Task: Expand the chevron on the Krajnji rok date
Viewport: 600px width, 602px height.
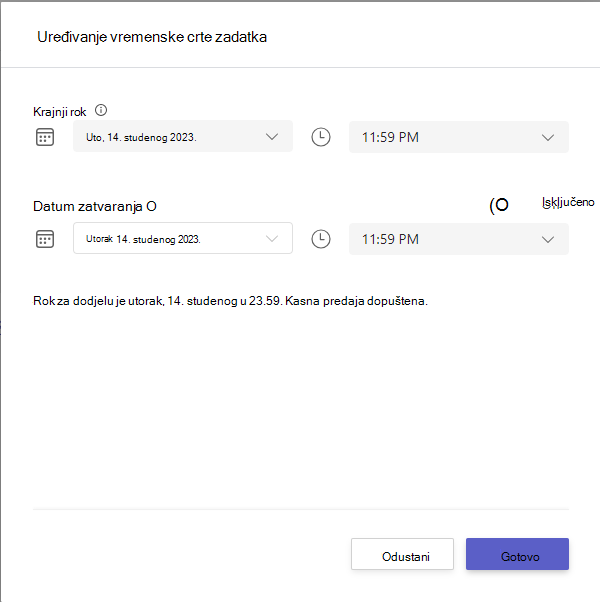Action: coord(272,137)
